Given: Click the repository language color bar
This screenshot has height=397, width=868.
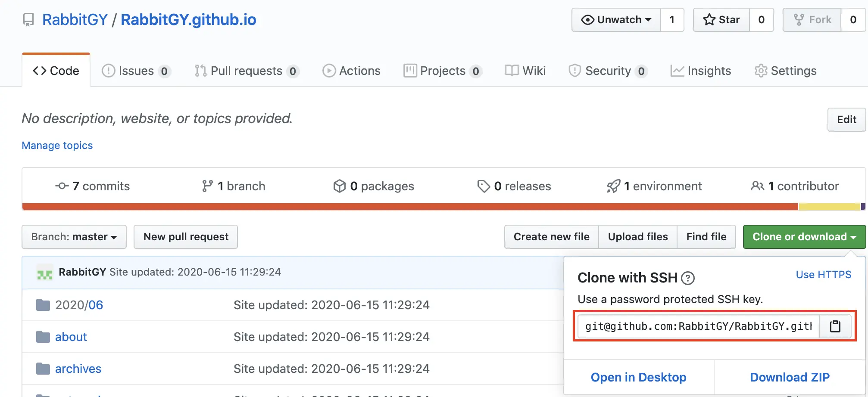Looking at the screenshot, I should (x=409, y=207).
